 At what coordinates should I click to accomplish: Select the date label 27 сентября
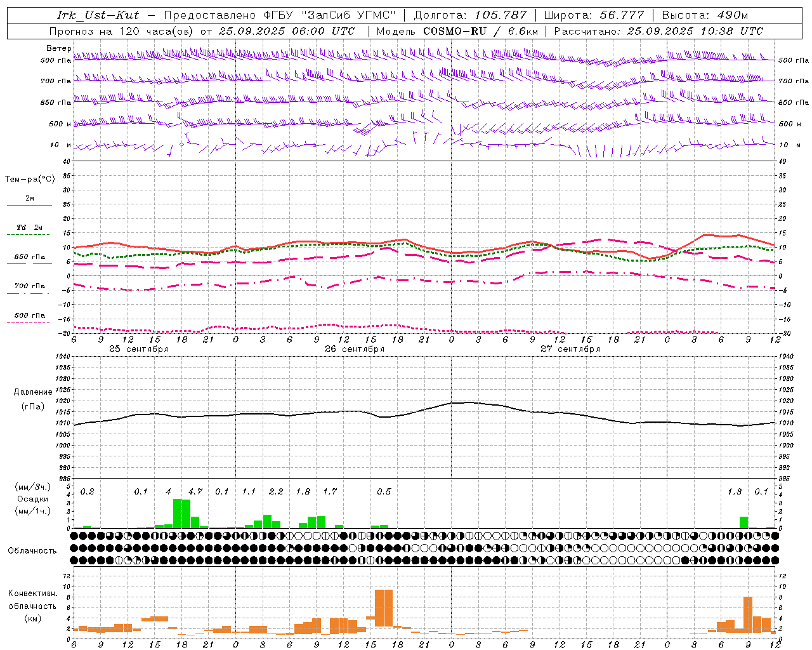[x=570, y=349]
